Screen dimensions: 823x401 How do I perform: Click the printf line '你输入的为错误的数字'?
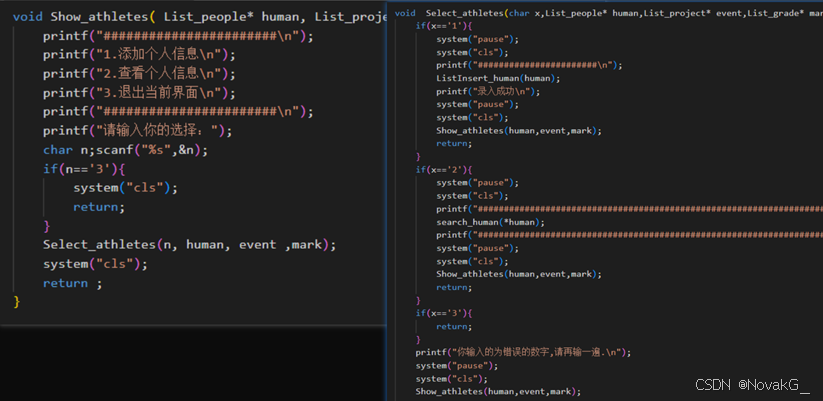523,352
